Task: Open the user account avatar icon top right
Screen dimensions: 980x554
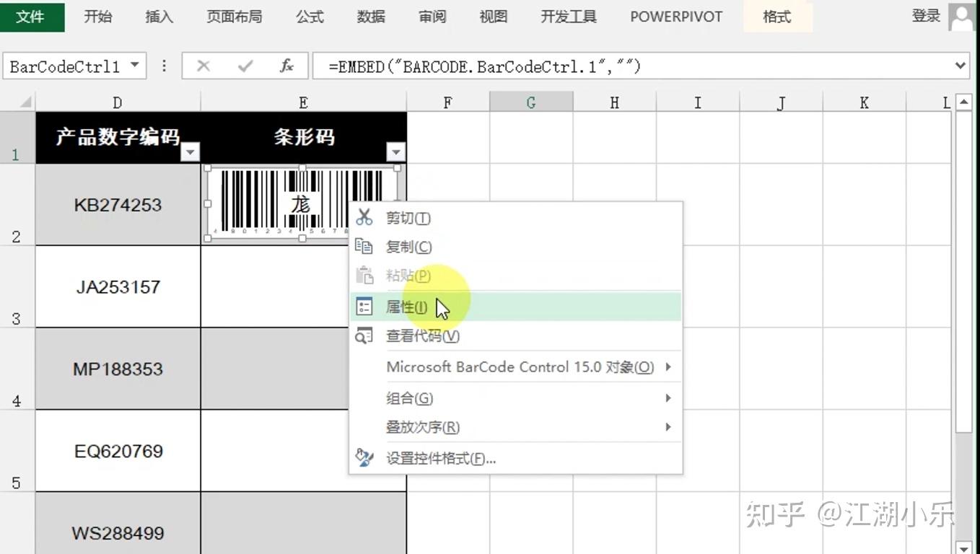Action: pyautogui.click(x=963, y=16)
